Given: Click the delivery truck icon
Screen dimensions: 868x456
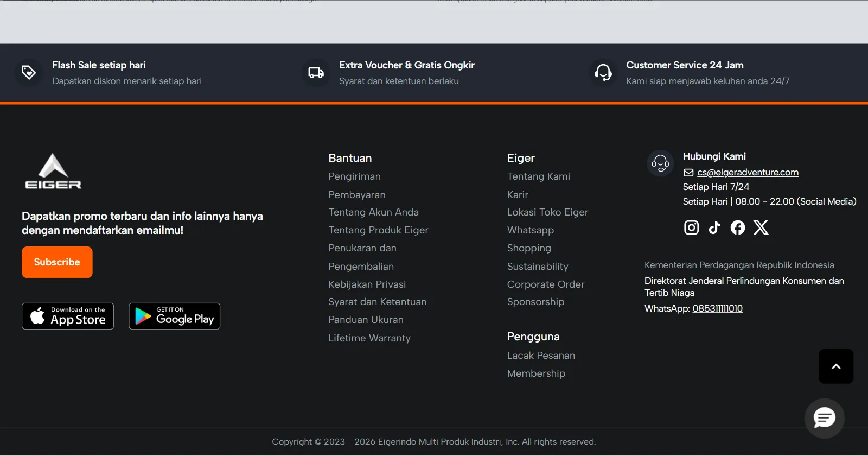Looking at the screenshot, I should 316,72.
